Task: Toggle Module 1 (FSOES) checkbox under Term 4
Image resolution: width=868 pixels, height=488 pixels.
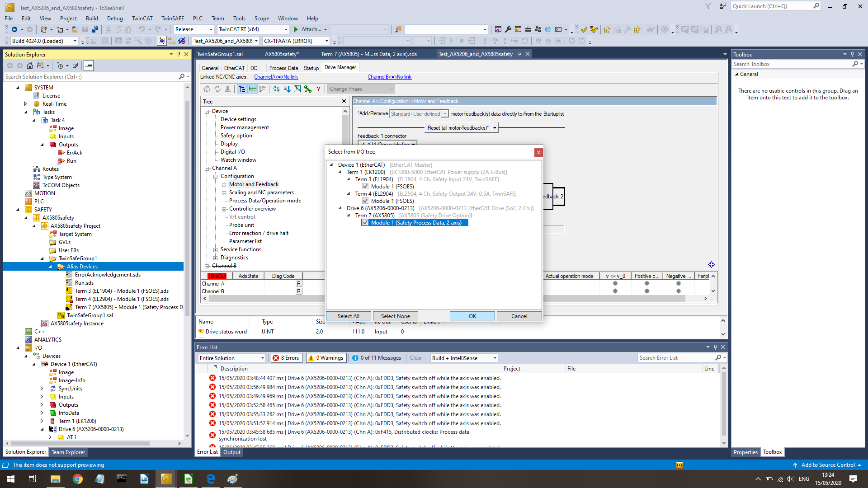Action: (x=365, y=201)
